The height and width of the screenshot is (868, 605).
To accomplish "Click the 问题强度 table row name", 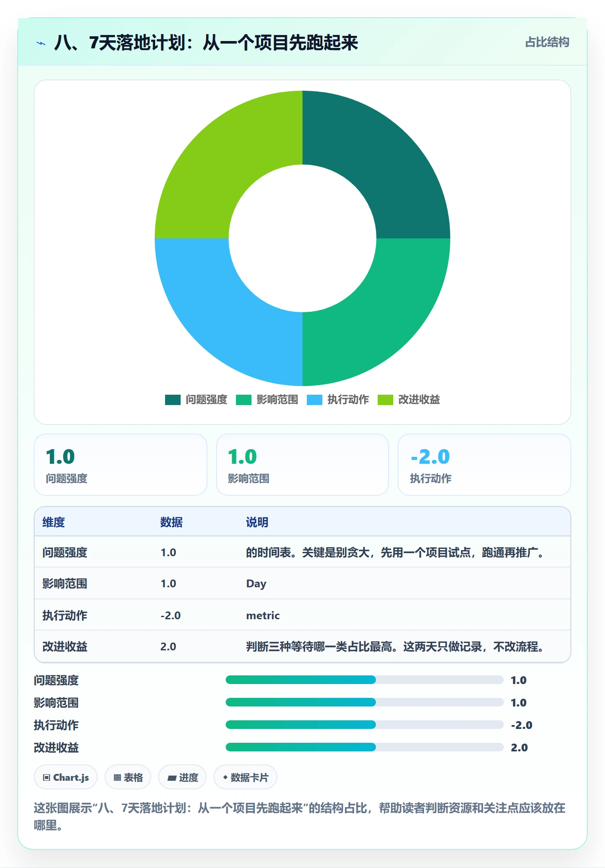I will point(65,552).
